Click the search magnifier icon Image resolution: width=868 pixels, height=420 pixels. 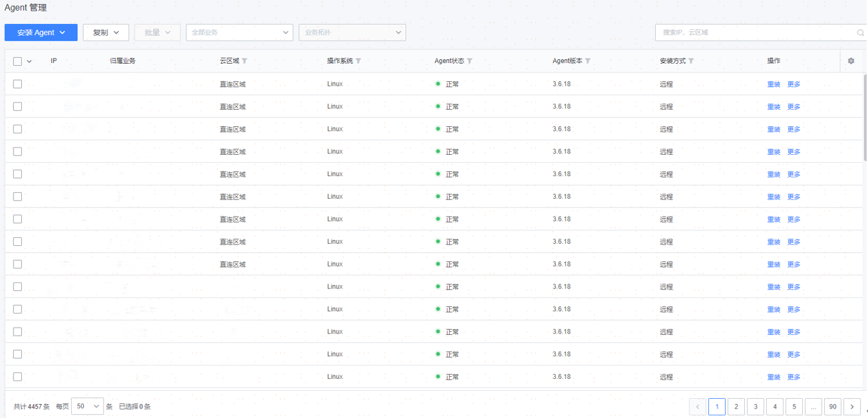[x=861, y=33]
